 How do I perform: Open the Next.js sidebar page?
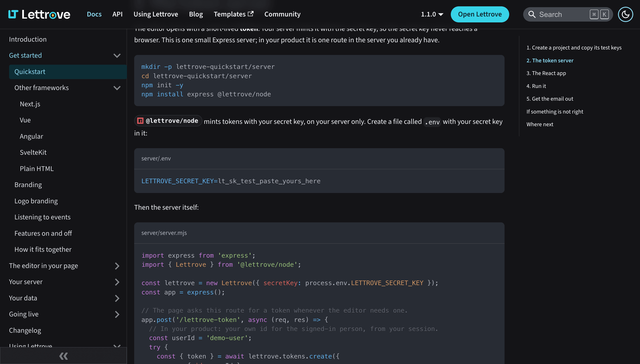point(30,104)
